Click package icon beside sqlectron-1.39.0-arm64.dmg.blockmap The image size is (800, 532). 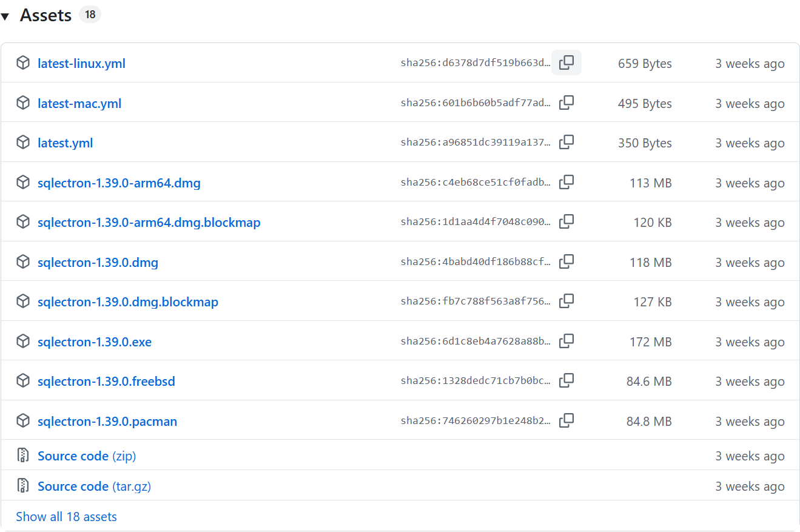pos(23,221)
